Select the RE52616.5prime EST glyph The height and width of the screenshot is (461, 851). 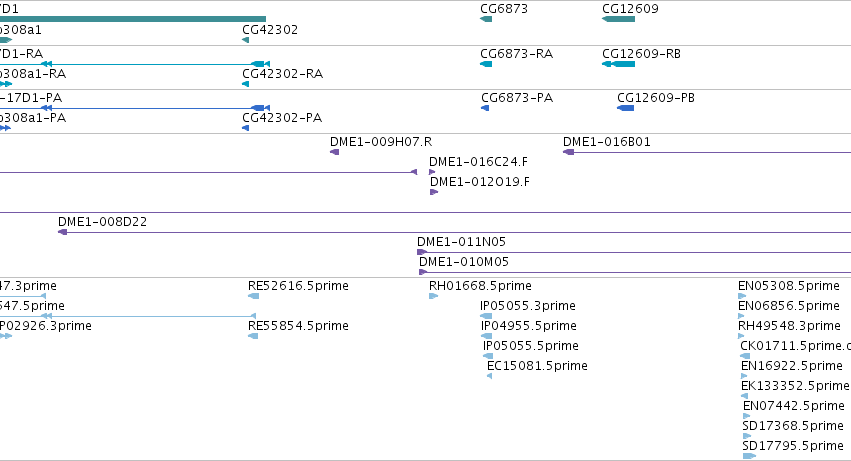coord(253,296)
